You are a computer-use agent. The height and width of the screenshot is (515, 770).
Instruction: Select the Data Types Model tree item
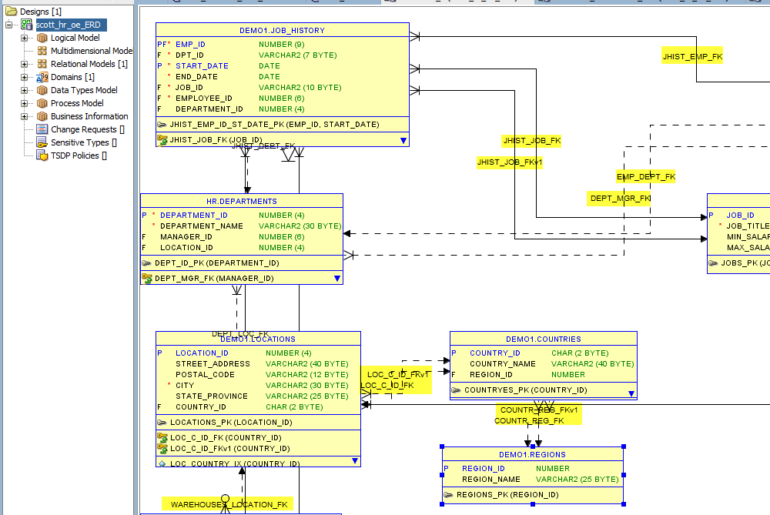pos(84,90)
